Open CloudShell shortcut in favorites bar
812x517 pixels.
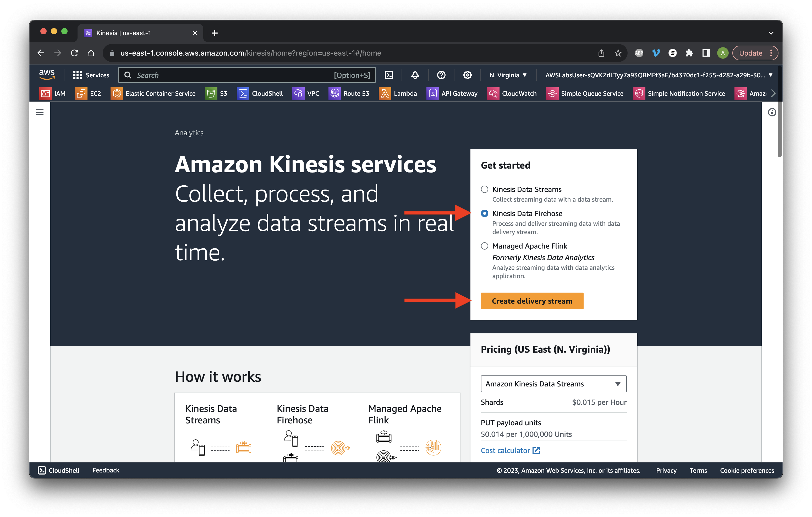click(260, 94)
